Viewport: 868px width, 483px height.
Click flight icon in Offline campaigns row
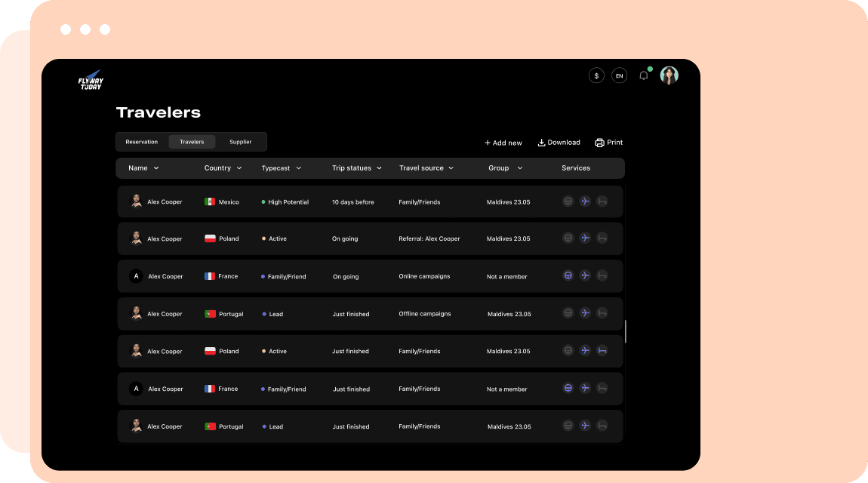(x=585, y=313)
